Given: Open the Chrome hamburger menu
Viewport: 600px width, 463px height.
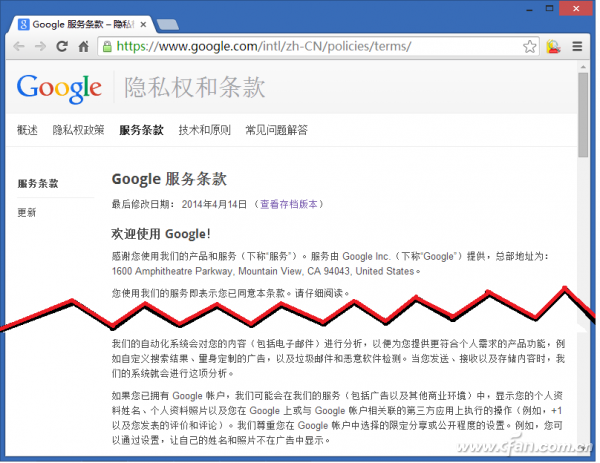Looking at the screenshot, I should point(577,47).
